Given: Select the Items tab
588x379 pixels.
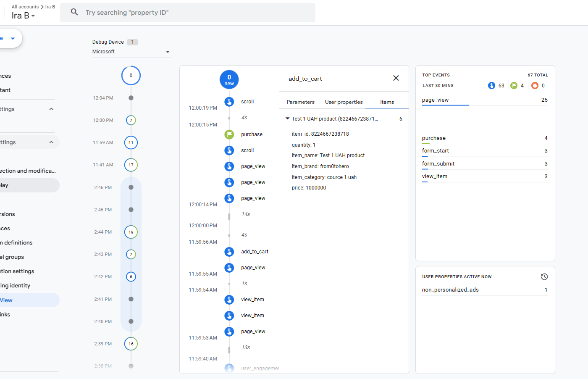Looking at the screenshot, I should (387, 102).
